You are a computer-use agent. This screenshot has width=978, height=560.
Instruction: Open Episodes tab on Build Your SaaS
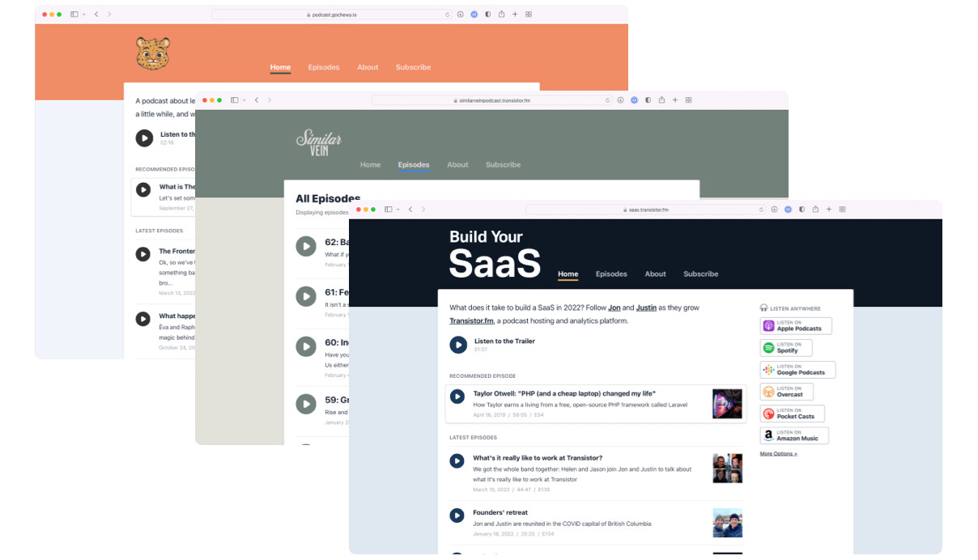point(611,274)
